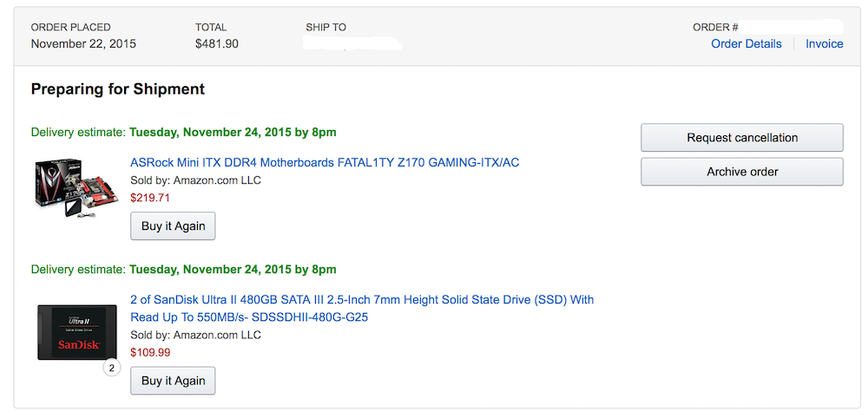Click the Preparing for Shipment heading
Image resolution: width=868 pixels, height=418 pixels.
[118, 89]
